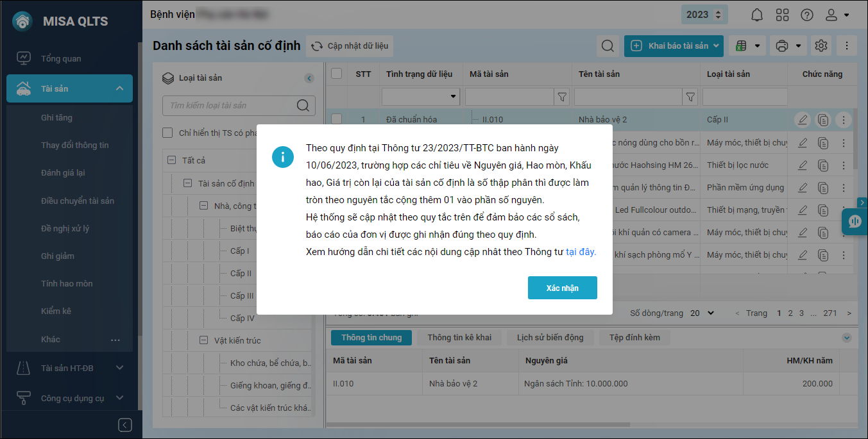The width and height of the screenshot is (868, 439).
Task: Click the MISA QLTS logo icon
Action: click(x=23, y=21)
